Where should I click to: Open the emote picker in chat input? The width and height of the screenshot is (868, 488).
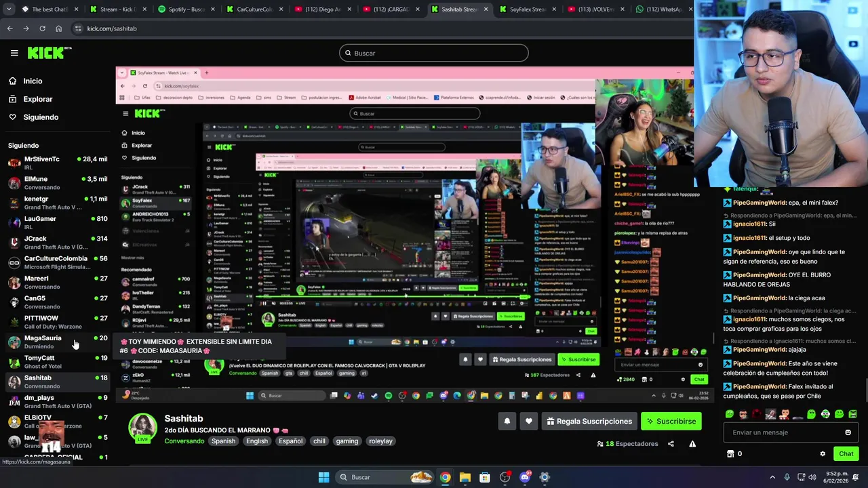(848, 432)
